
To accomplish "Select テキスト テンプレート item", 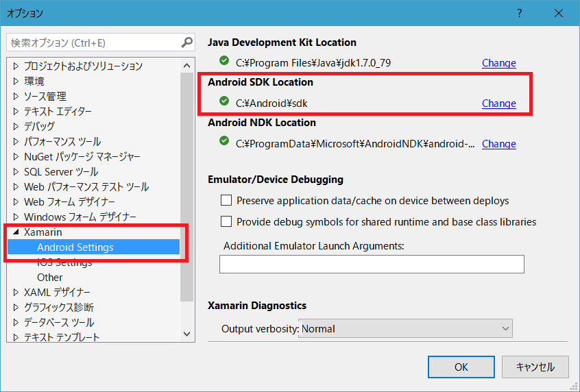I will coord(62,337).
